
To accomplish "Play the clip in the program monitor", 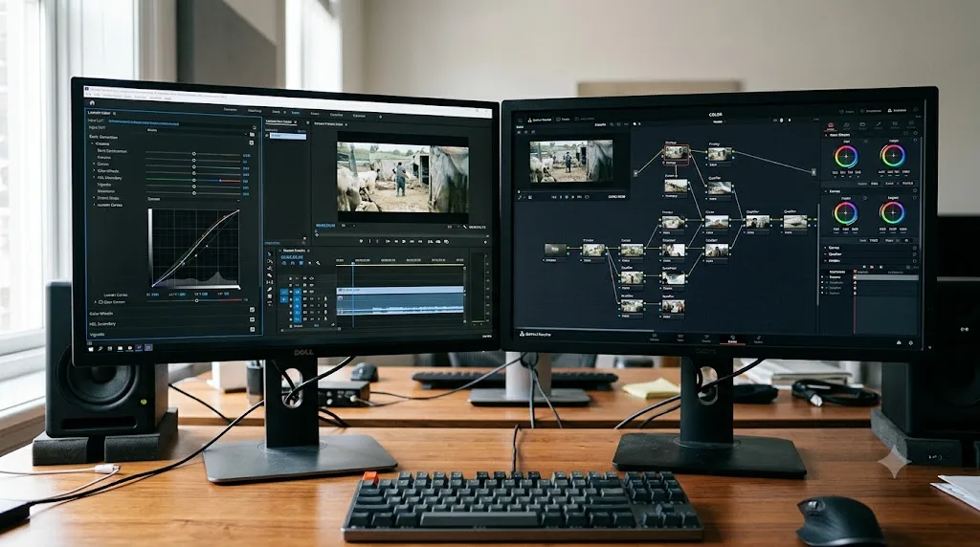I will 404,242.
